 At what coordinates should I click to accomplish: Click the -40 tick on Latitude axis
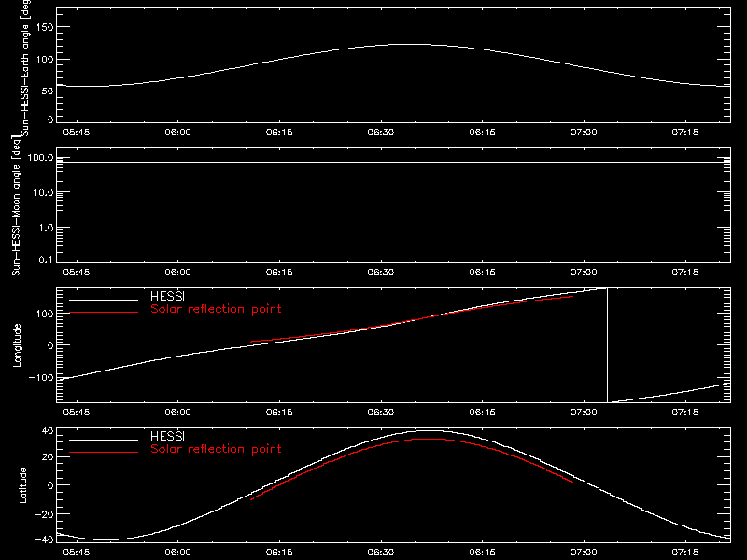tap(44, 540)
